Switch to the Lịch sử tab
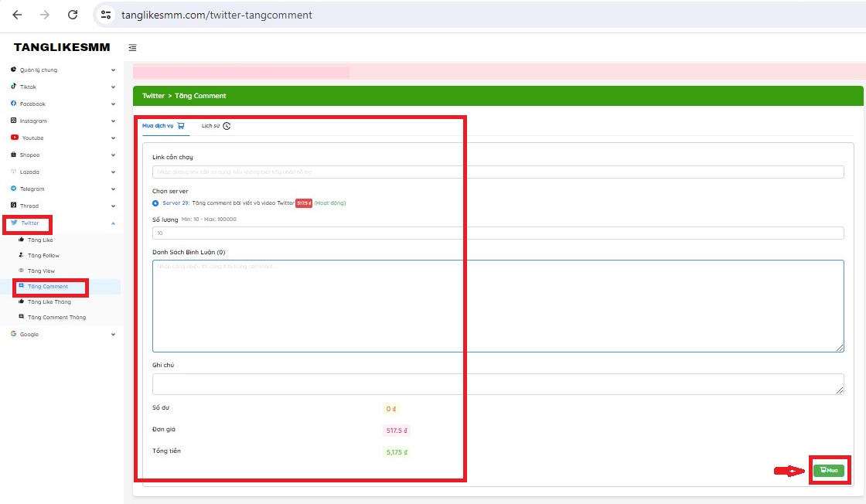 click(216, 126)
